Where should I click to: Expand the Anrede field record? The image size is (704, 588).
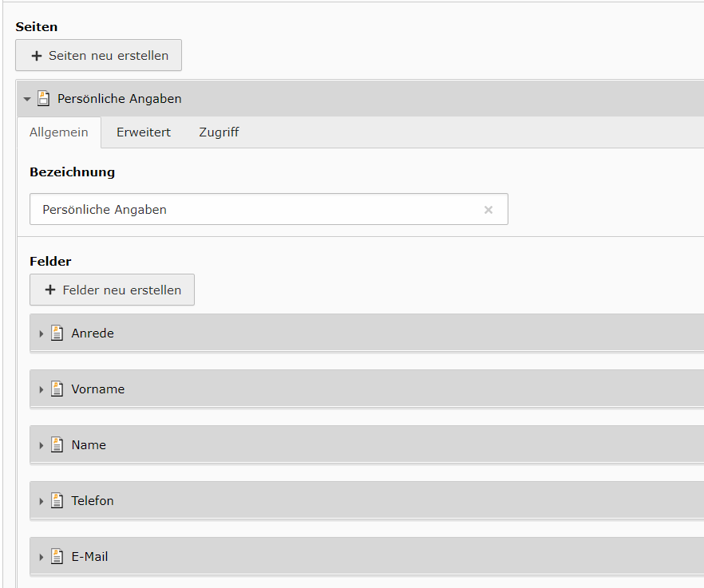point(41,333)
